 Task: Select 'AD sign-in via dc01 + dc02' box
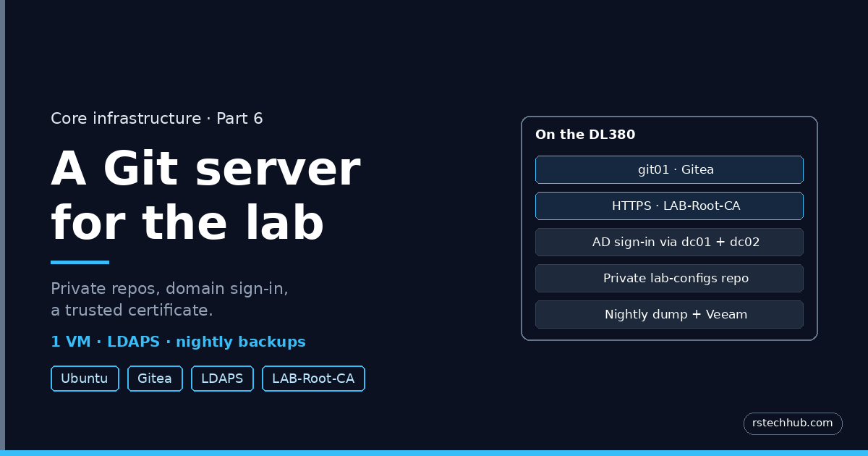(669, 242)
